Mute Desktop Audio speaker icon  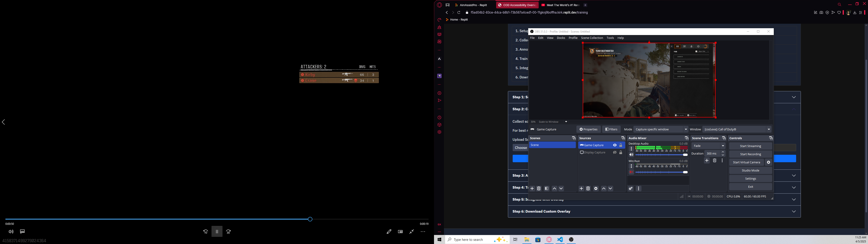point(631,155)
